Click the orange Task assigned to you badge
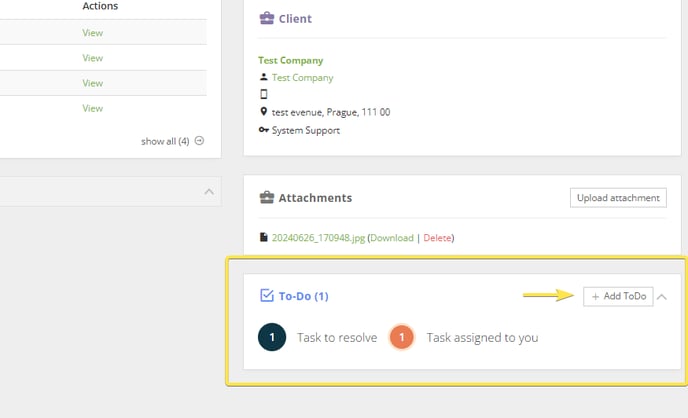 (x=401, y=337)
